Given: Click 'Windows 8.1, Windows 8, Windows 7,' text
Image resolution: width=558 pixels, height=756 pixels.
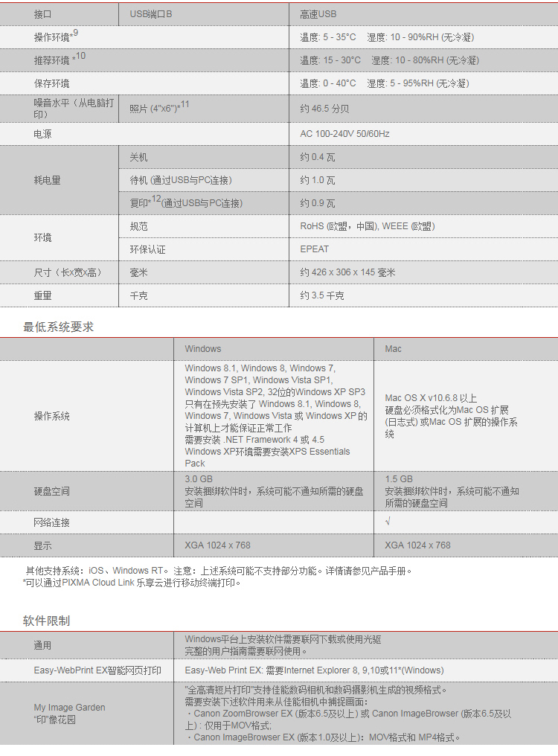Looking at the screenshot, I should 260,369.
